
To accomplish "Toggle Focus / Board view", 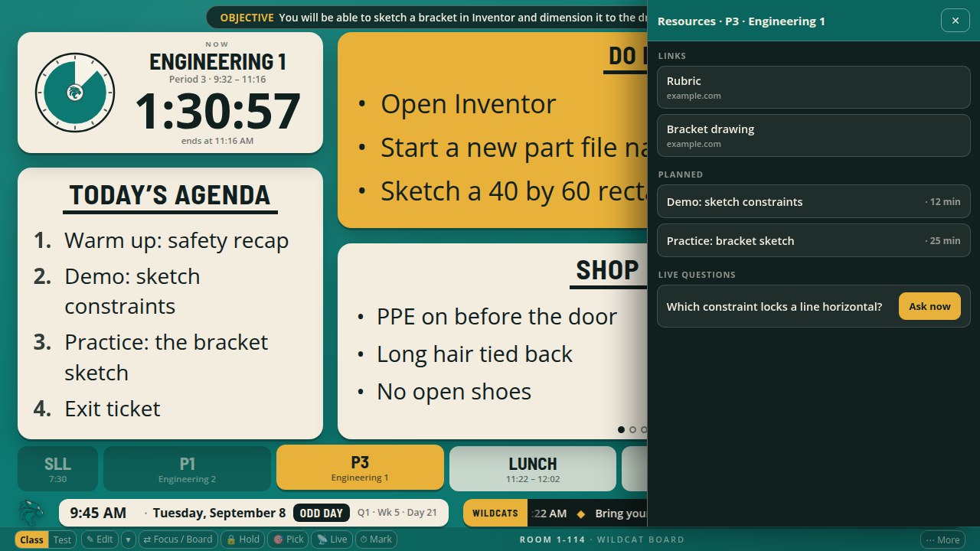I will tap(178, 540).
